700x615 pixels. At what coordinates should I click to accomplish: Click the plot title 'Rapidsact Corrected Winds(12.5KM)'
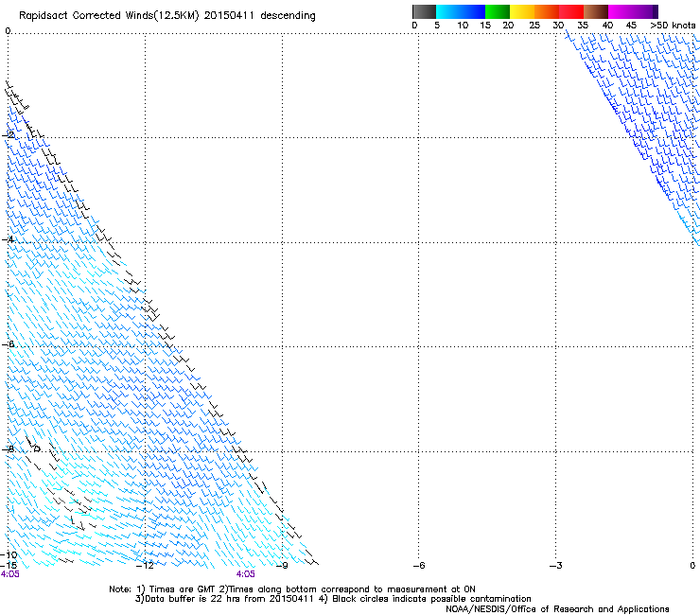pyautogui.click(x=109, y=16)
